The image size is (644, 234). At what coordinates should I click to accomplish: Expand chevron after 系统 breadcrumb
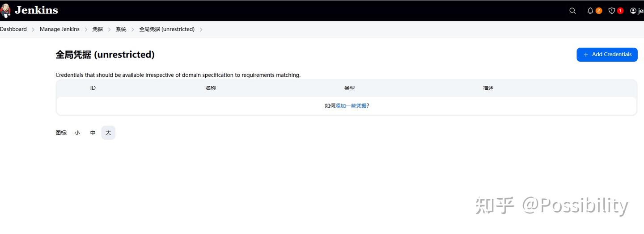(133, 29)
